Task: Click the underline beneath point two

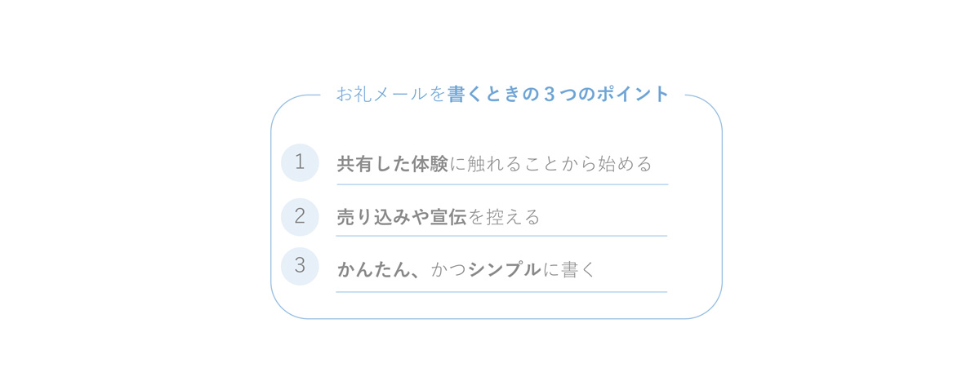Action: click(501, 236)
